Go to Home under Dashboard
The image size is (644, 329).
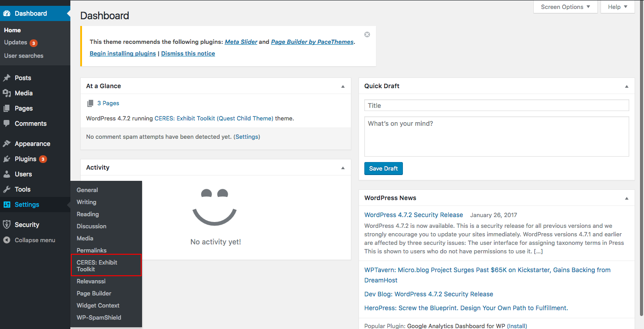13,30
